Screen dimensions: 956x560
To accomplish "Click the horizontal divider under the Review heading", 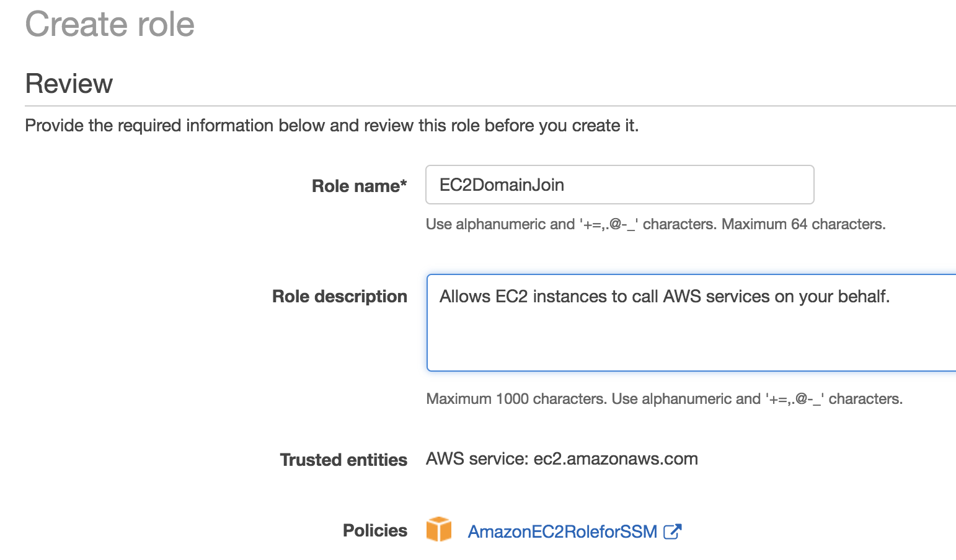I will click(490, 106).
